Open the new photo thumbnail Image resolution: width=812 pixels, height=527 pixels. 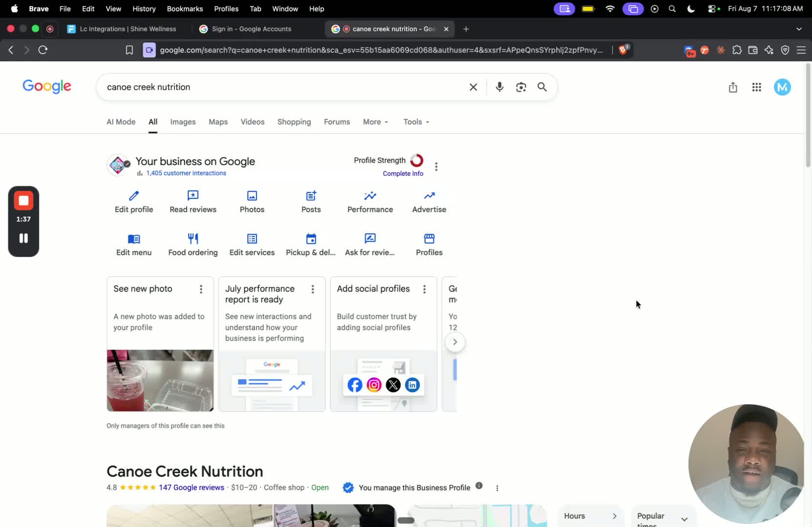pyautogui.click(x=160, y=380)
